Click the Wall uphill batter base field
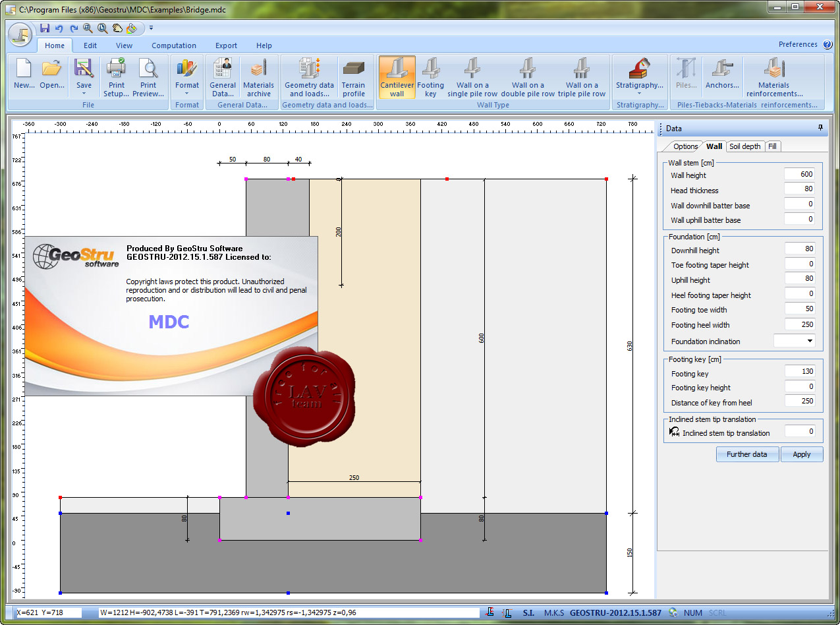The width and height of the screenshot is (840, 625). pyautogui.click(x=799, y=219)
